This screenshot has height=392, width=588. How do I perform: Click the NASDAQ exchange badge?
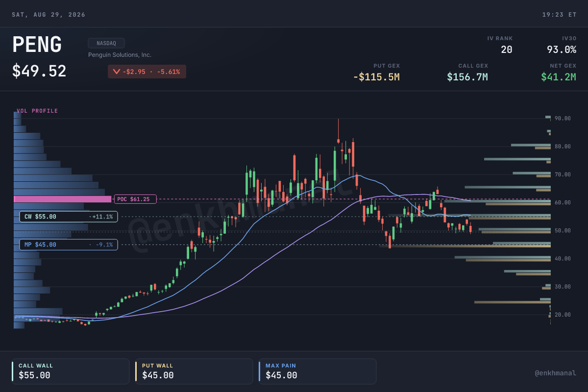click(x=106, y=43)
